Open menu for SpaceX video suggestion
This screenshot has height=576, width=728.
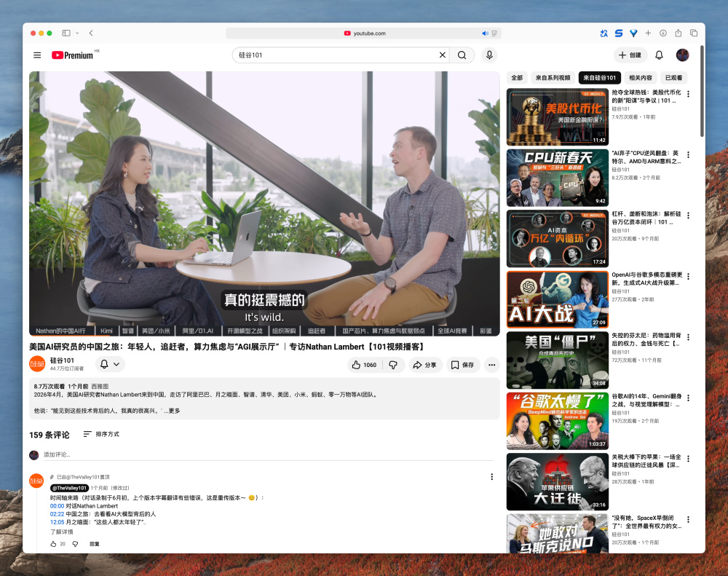(688, 519)
